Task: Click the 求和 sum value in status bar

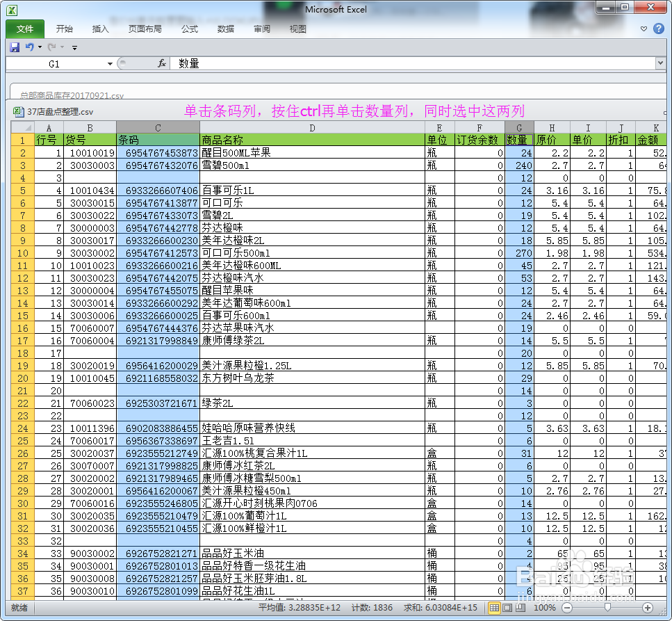Action: pos(440,608)
